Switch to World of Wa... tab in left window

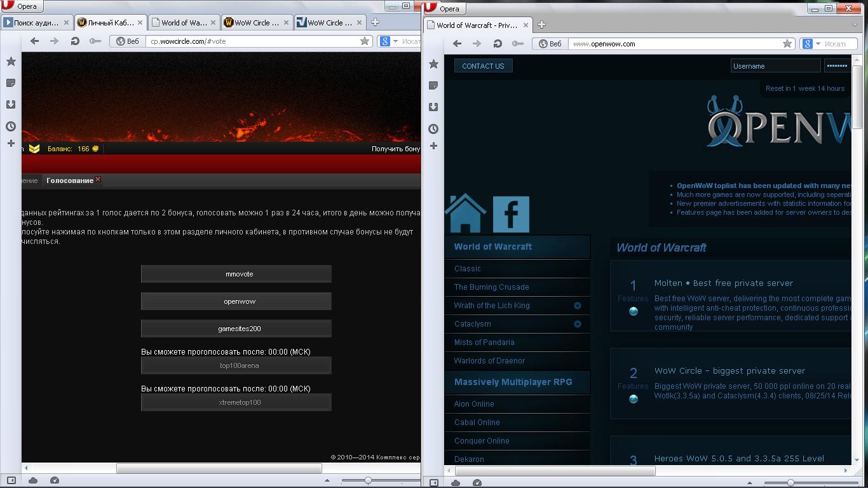point(183,22)
